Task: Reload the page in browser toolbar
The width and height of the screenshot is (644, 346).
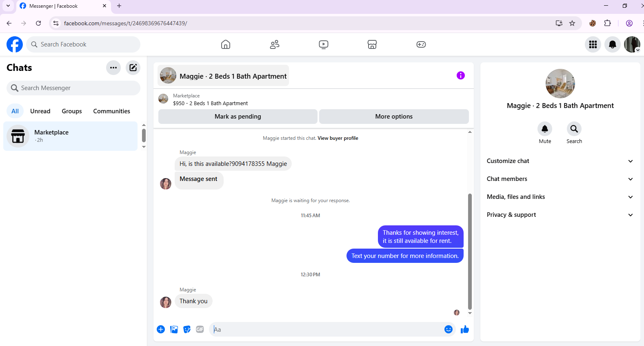Action: (x=38, y=23)
